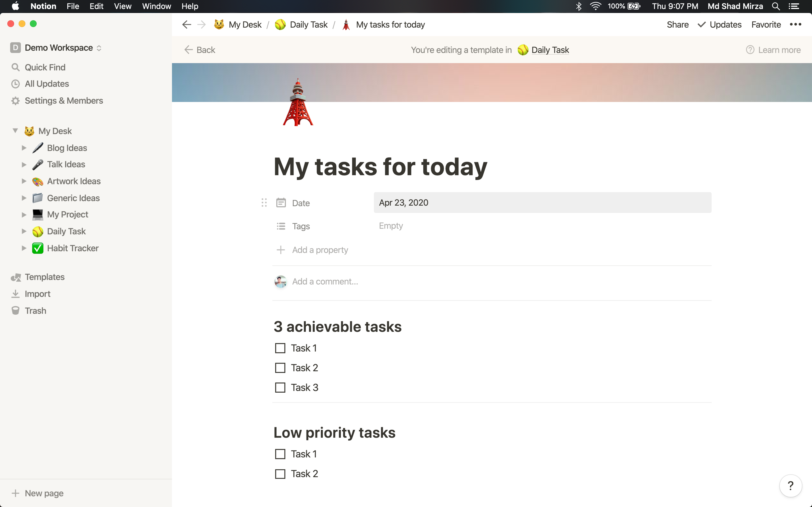Check Task 2 under Low priority tasks
Image resolution: width=812 pixels, height=507 pixels.
click(x=280, y=474)
